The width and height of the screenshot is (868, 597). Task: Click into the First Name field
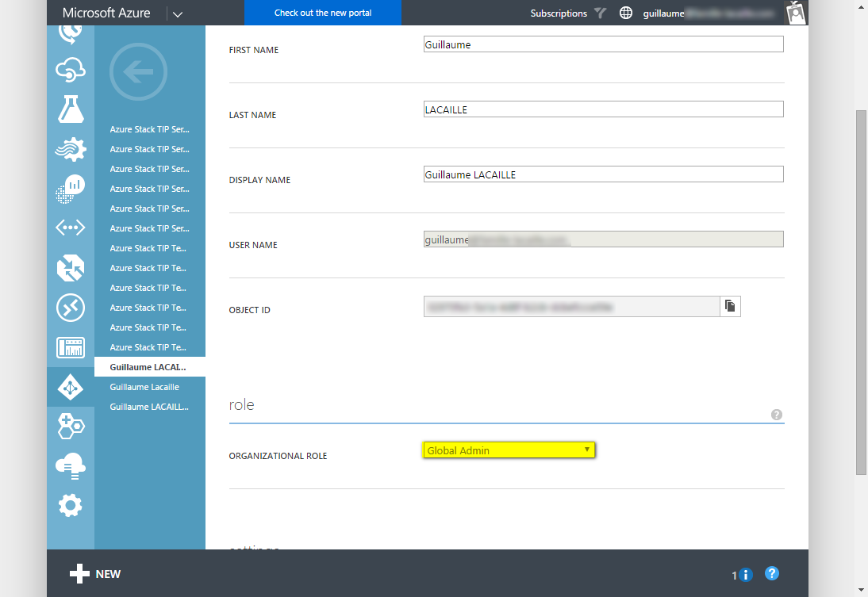click(x=603, y=44)
